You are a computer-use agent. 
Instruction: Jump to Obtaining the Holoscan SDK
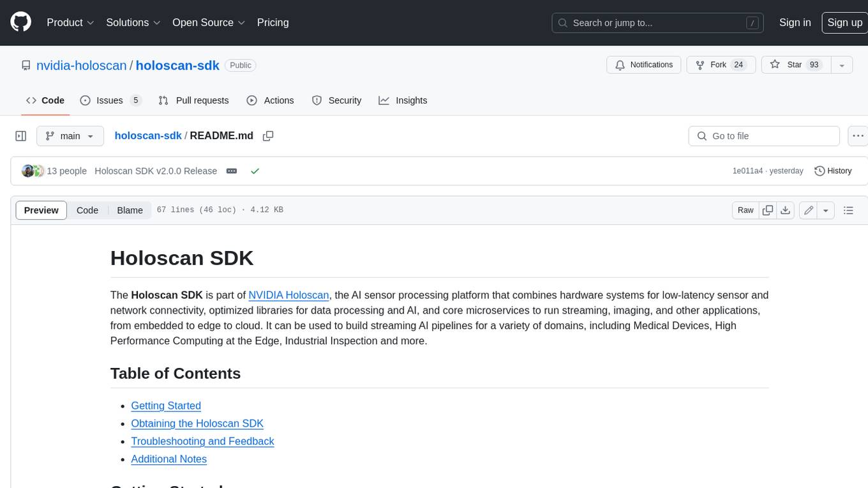tap(197, 423)
